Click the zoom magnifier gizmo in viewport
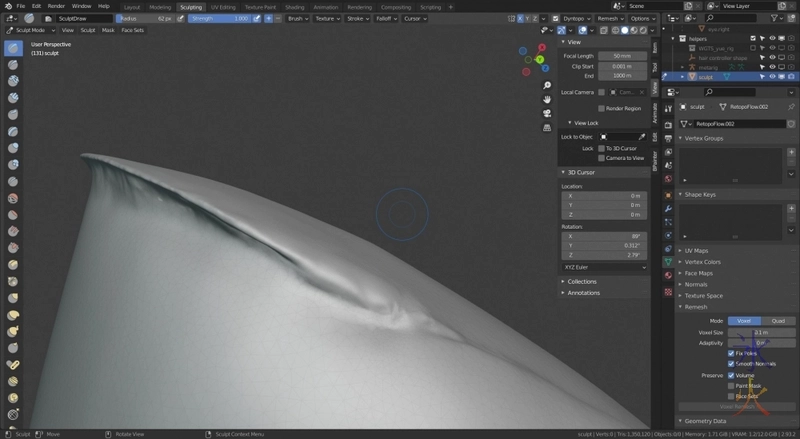800x439 pixels. [x=547, y=86]
